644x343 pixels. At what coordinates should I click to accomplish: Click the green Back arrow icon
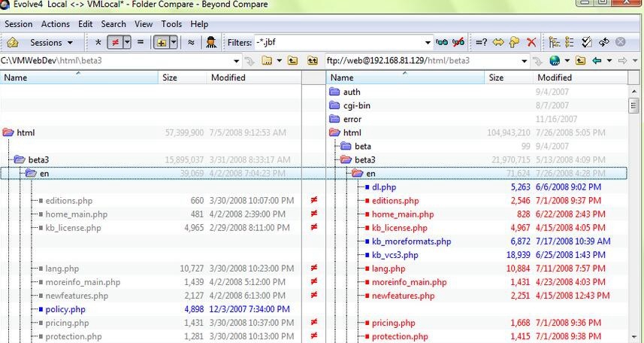[x=597, y=61]
